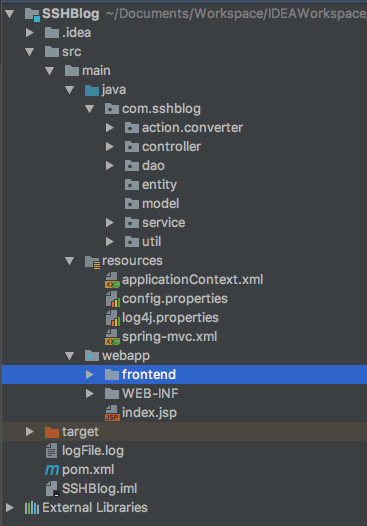Click the properties icon next to config.properties
The image size is (367, 526).
click(112, 299)
